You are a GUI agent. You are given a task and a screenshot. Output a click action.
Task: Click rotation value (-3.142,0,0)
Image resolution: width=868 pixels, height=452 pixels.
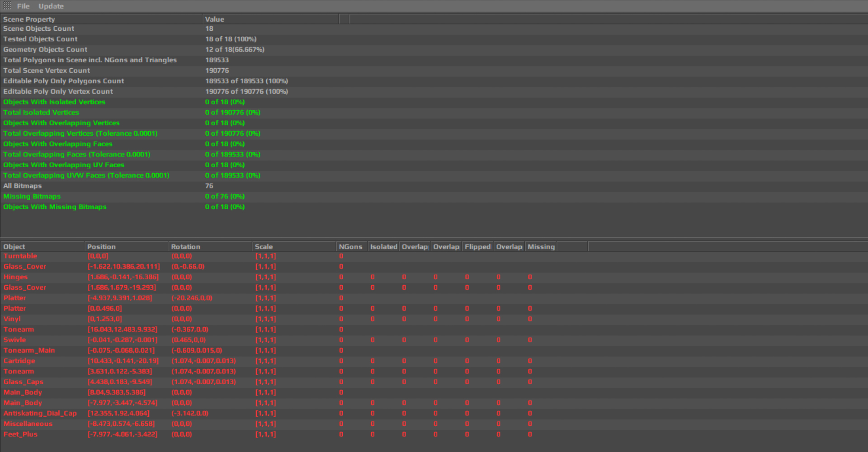point(190,413)
